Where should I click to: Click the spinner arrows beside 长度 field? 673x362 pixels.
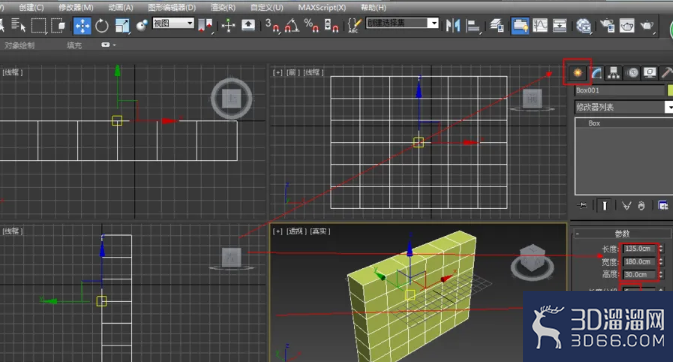click(661, 249)
